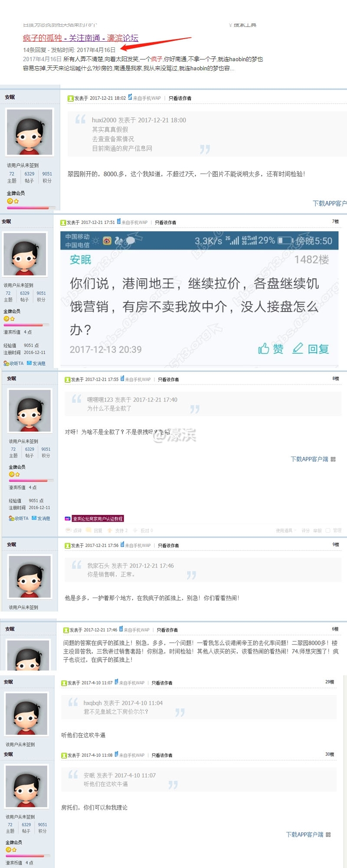Image resolution: width=347 pixels, height=868 pixels.
Task: Click the 9楼 floor number link
Action: click(336, 544)
